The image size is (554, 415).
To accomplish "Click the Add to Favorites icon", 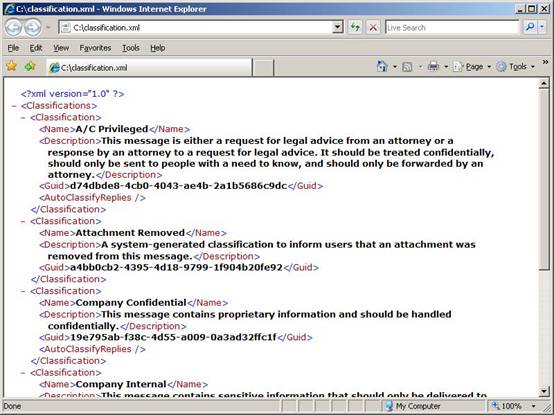I will [x=30, y=66].
